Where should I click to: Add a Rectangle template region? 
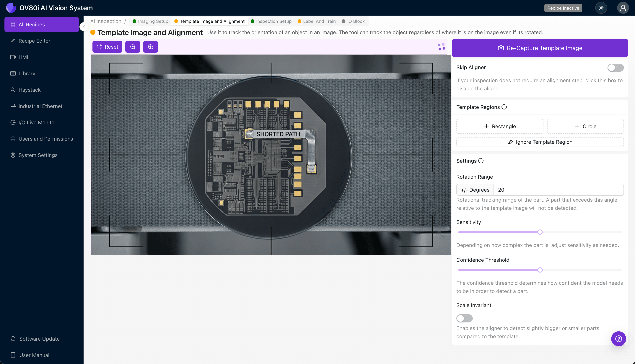(x=500, y=126)
